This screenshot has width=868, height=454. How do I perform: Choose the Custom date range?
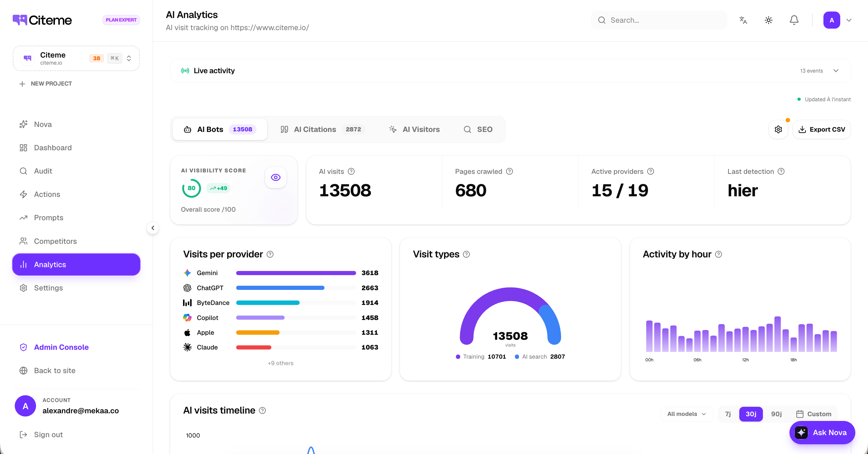point(813,414)
